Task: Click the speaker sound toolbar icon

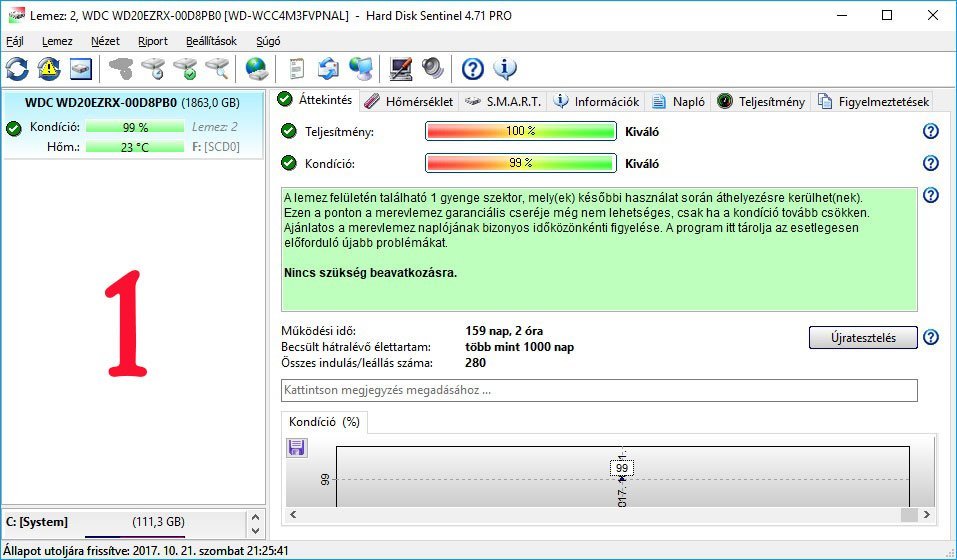Action: coord(433,69)
